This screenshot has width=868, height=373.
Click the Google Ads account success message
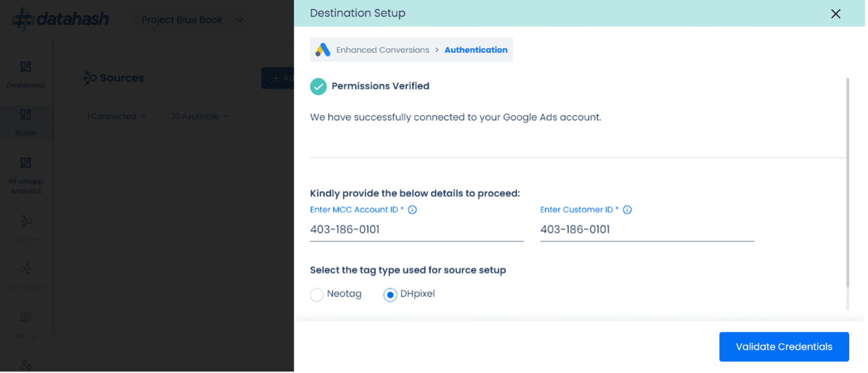pyautogui.click(x=457, y=118)
